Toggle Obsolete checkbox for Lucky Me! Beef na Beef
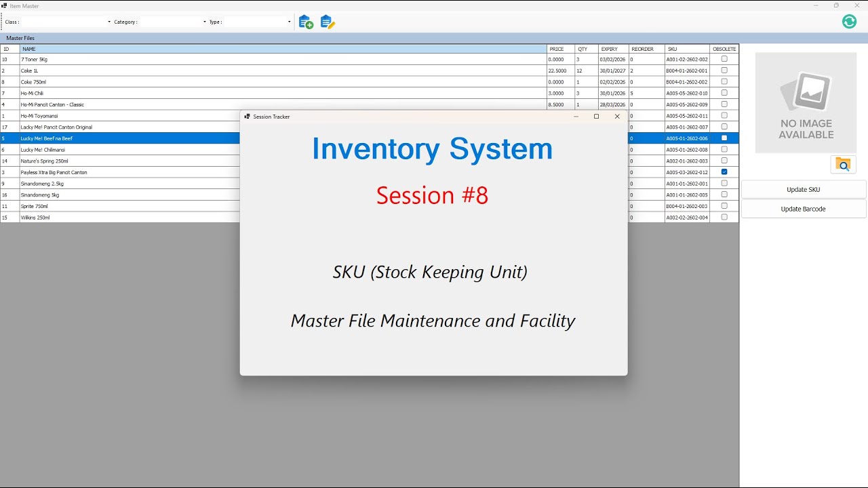This screenshot has height=488, width=868. 724,138
